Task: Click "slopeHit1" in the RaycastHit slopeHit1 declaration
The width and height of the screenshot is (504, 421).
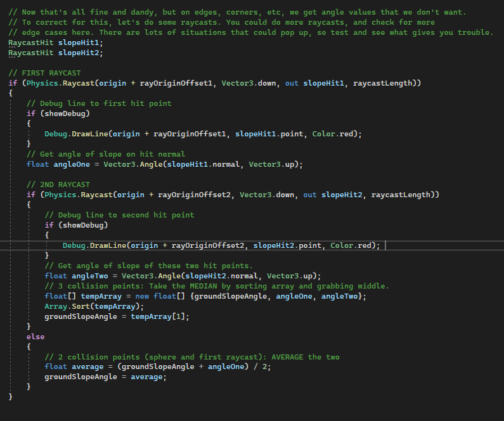Action: click(x=79, y=42)
